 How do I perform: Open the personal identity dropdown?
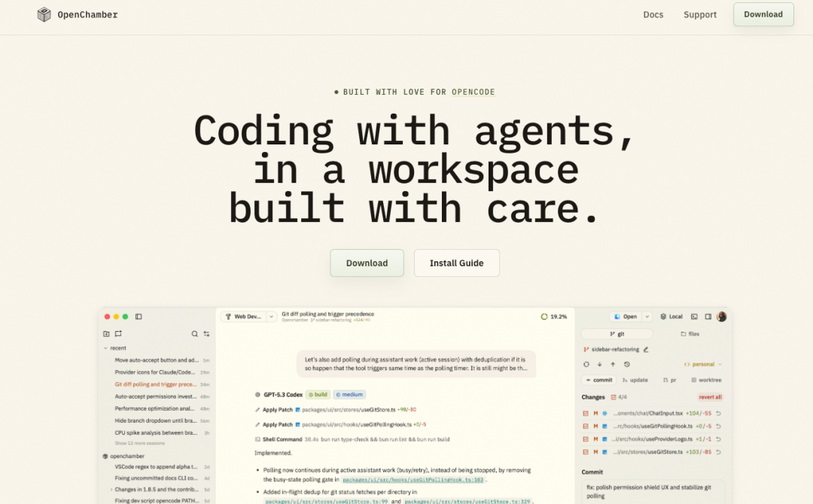coord(703,364)
